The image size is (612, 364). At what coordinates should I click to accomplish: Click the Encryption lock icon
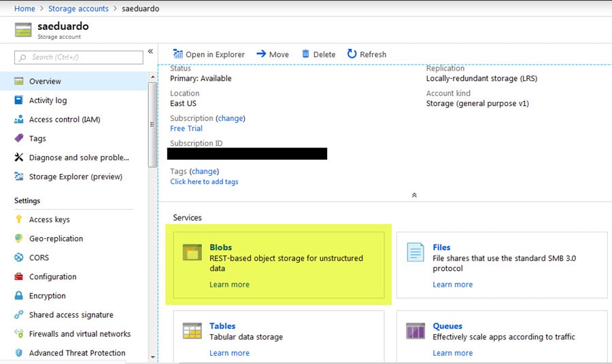pyautogui.click(x=18, y=295)
